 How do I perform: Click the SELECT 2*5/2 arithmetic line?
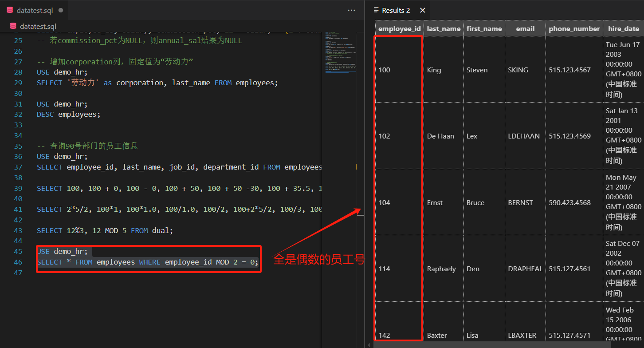(x=179, y=210)
